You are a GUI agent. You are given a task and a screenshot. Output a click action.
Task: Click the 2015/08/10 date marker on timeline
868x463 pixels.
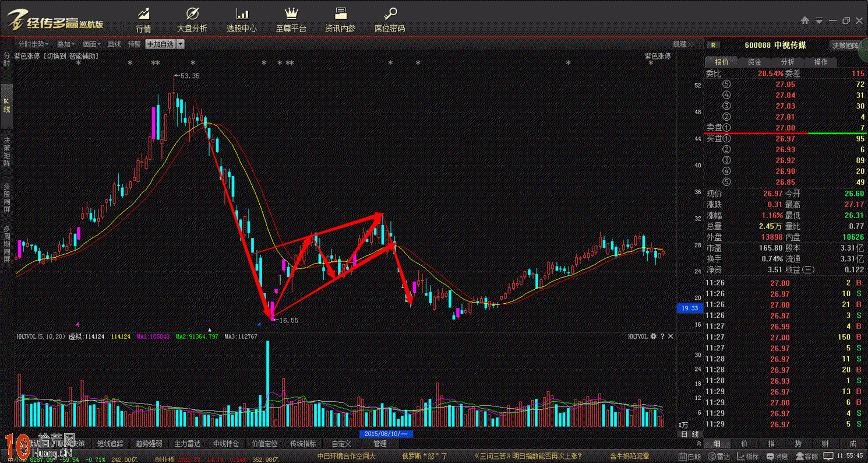click(x=387, y=434)
